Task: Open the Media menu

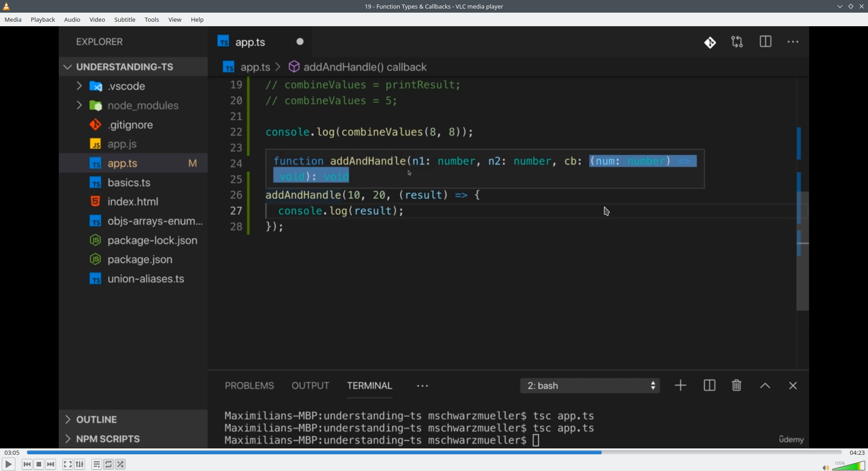Action: [x=13, y=20]
